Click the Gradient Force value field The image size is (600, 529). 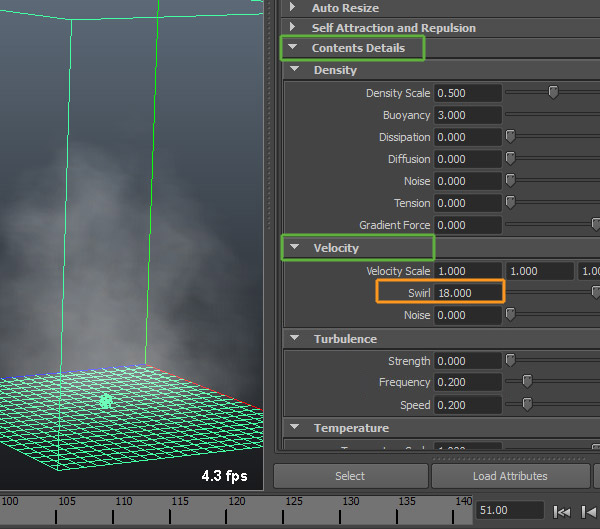[468, 225]
